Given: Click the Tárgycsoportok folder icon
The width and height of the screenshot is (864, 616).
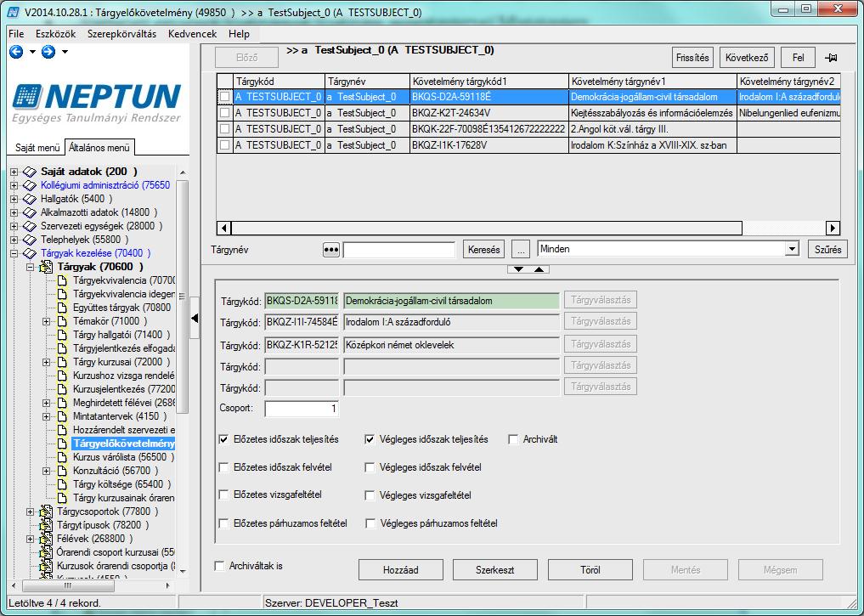Looking at the screenshot, I should pyautogui.click(x=46, y=511).
